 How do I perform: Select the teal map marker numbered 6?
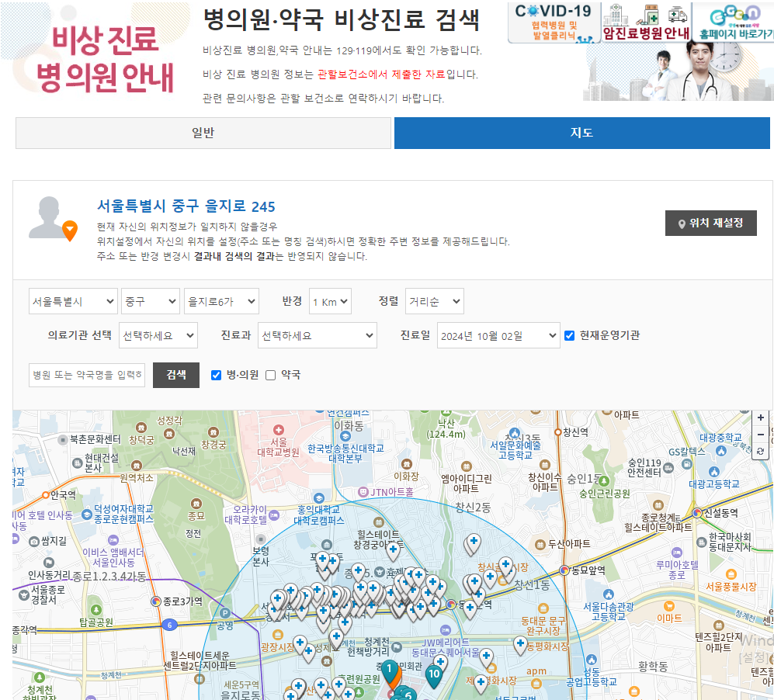408,694
